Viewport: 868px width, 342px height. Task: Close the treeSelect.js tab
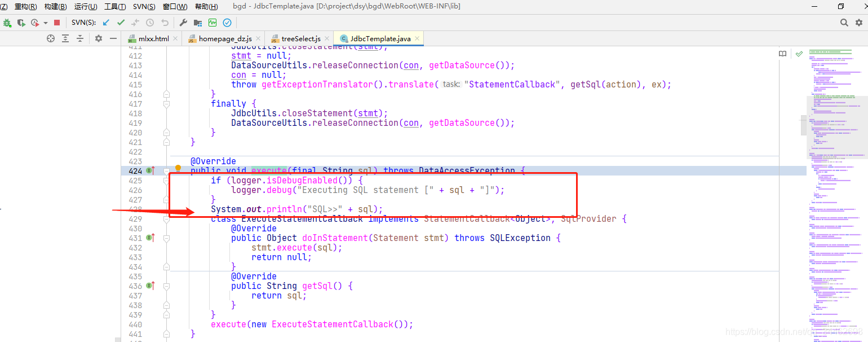327,38
